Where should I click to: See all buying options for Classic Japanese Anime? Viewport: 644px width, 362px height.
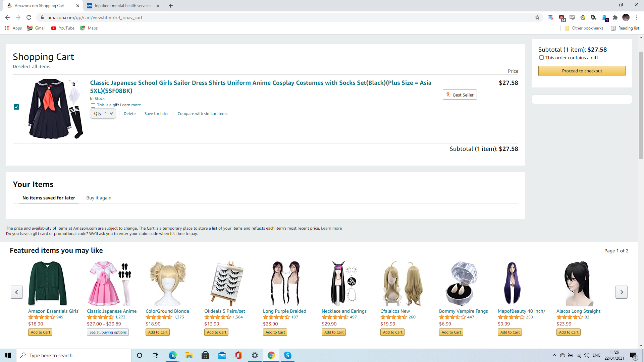(108, 332)
